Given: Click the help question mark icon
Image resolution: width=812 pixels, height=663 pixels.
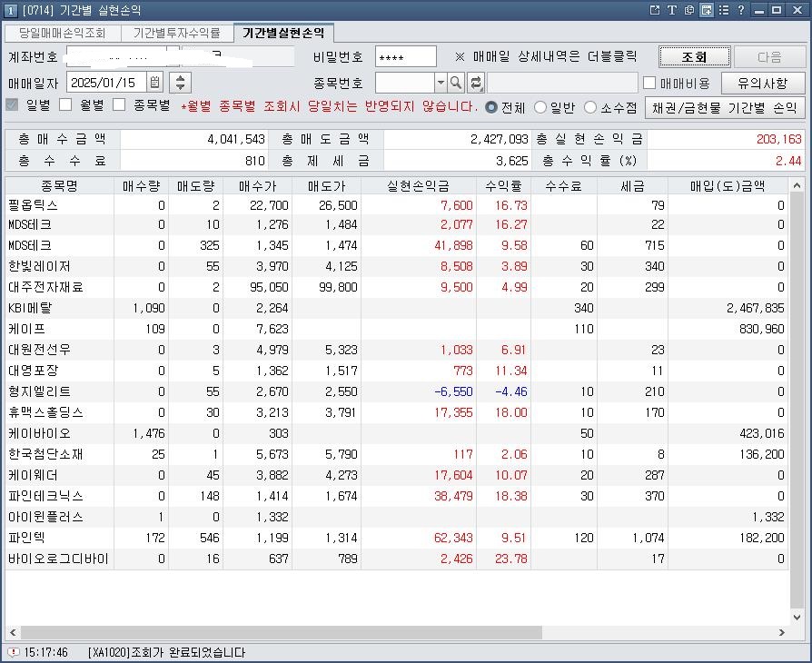Looking at the screenshot, I should 741,10.
